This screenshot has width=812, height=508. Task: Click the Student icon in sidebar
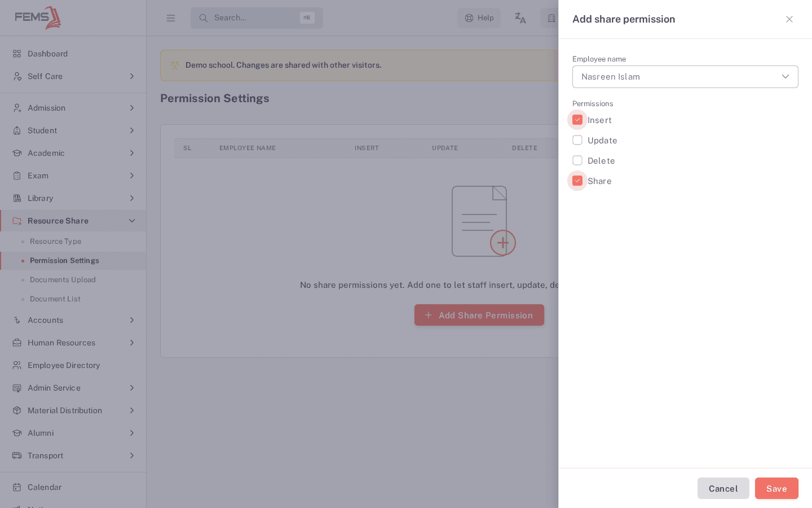(x=17, y=130)
